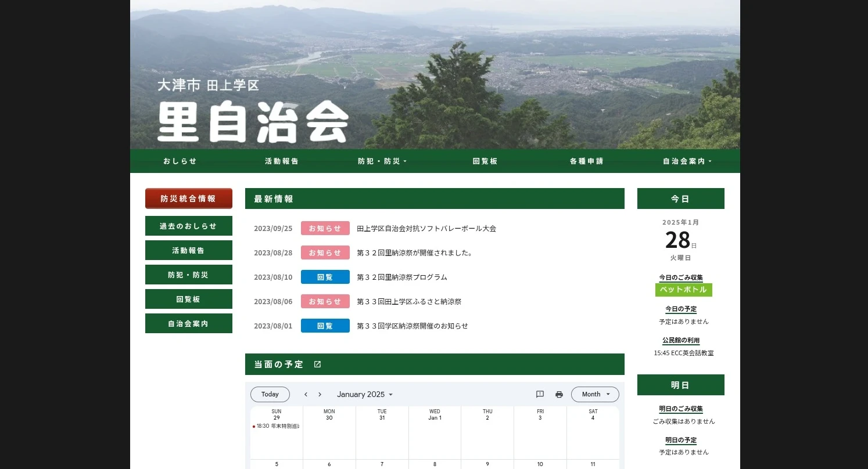Open 第32回里納涼祭プログラム news item
Screen dimensions: 868x469
[402, 277]
